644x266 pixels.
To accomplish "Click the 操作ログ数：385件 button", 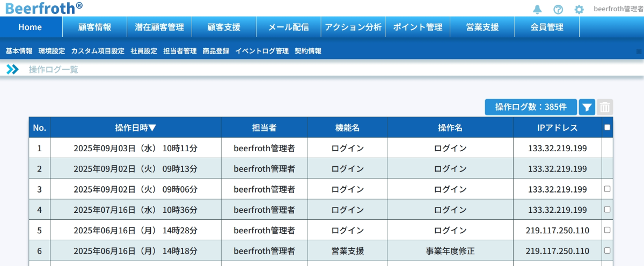I will pos(531,107).
